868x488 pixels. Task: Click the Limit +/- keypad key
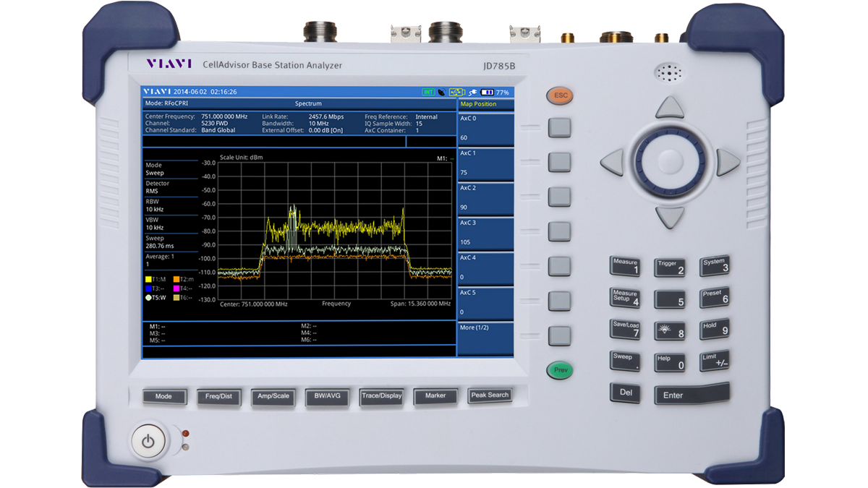pyautogui.click(x=715, y=361)
